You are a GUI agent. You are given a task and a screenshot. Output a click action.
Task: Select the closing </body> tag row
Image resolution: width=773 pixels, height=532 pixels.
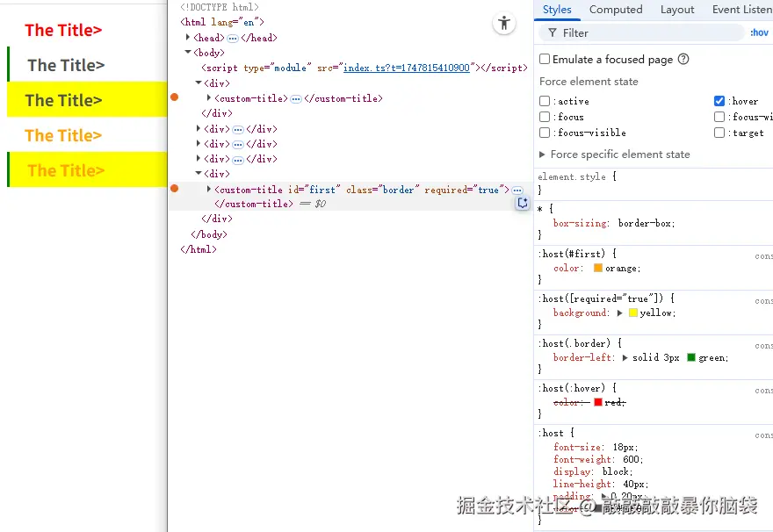[209, 234]
